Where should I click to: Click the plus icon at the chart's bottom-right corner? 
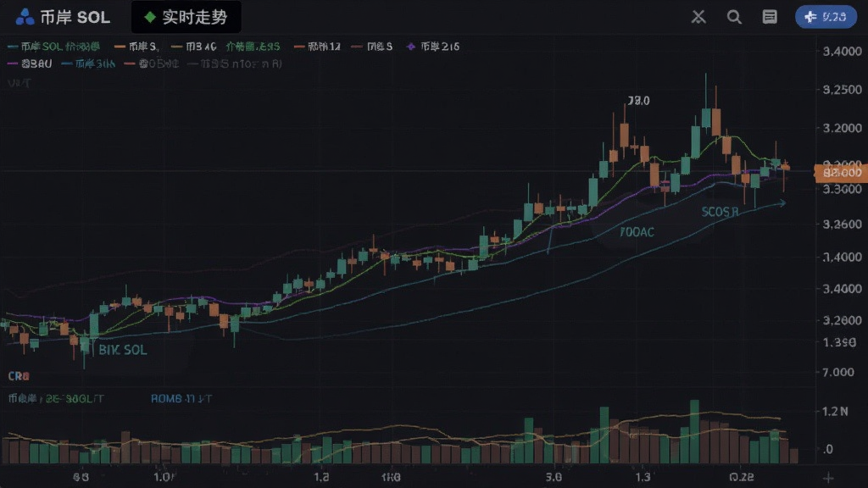828,478
